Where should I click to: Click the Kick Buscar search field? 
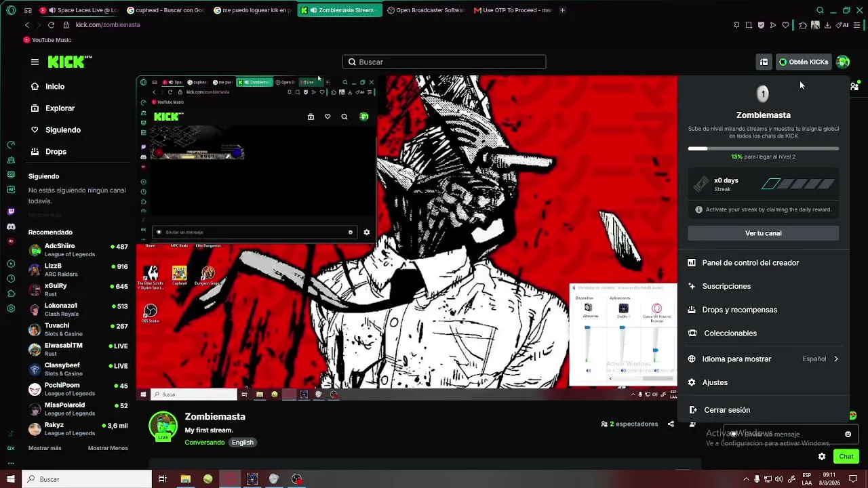(x=444, y=62)
